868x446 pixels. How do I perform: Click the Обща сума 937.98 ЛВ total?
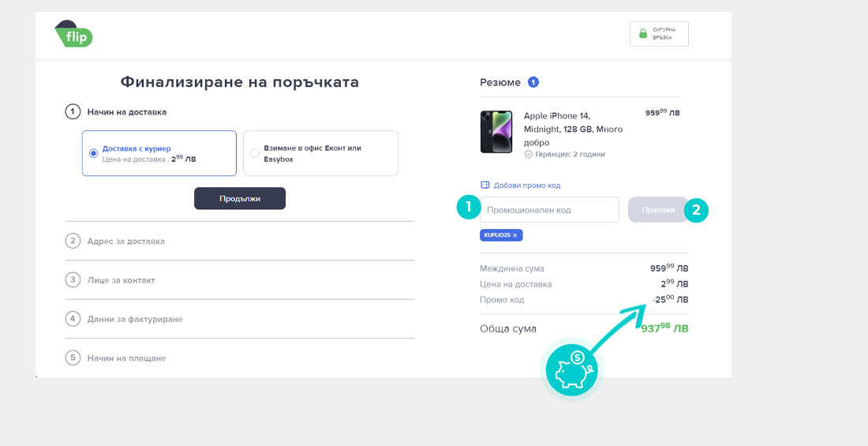(x=664, y=328)
